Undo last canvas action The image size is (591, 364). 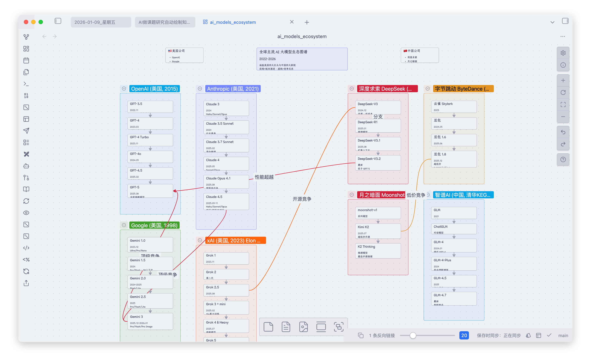(563, 132)
